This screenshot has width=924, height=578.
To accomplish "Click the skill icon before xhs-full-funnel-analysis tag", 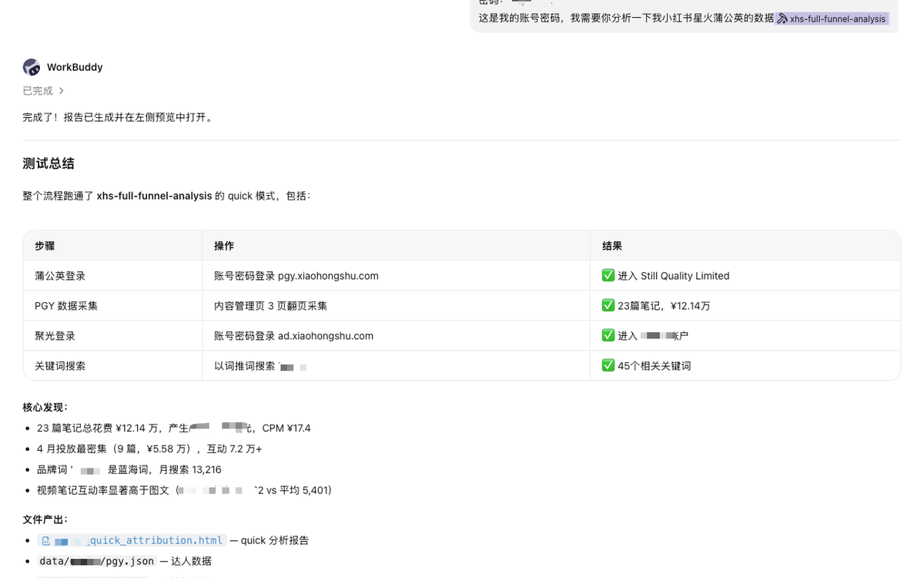I will tap(782, 18).
